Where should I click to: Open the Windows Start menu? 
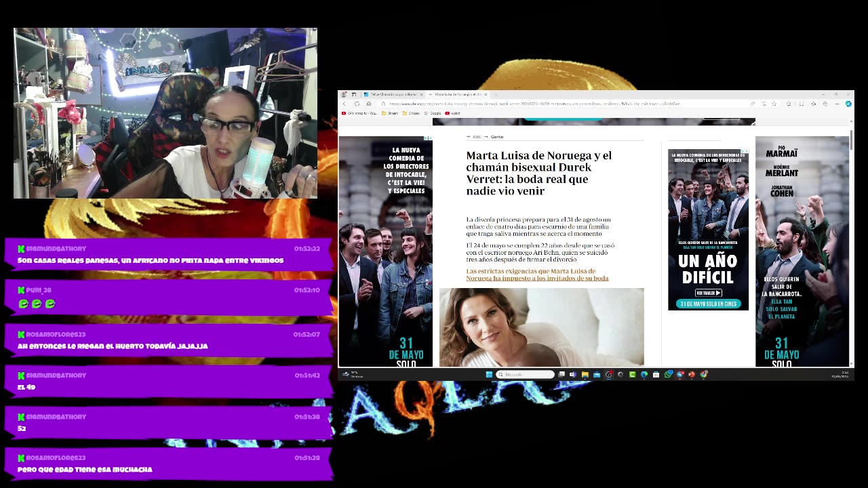[489, 374]
